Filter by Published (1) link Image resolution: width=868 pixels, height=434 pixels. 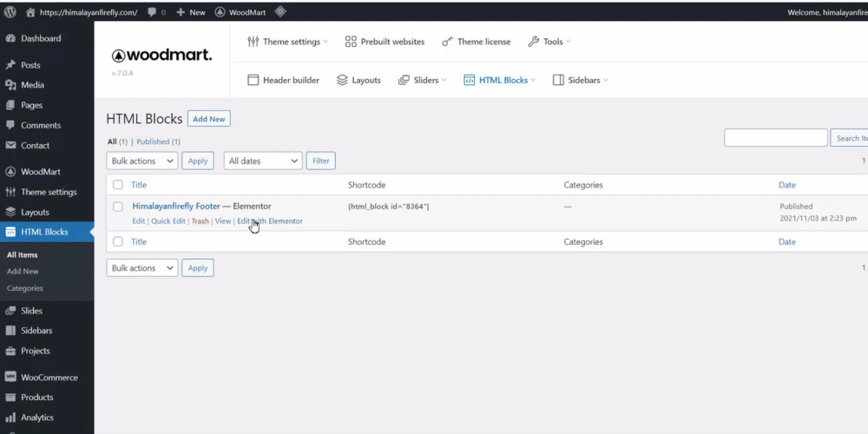[x=158, y=141]
